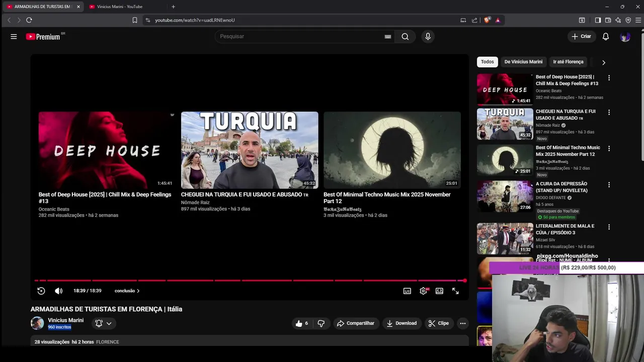Click the Compartilhar button
Image resolution: width=644 pixels, height=362 pixels.
click(x=356, y=323)
